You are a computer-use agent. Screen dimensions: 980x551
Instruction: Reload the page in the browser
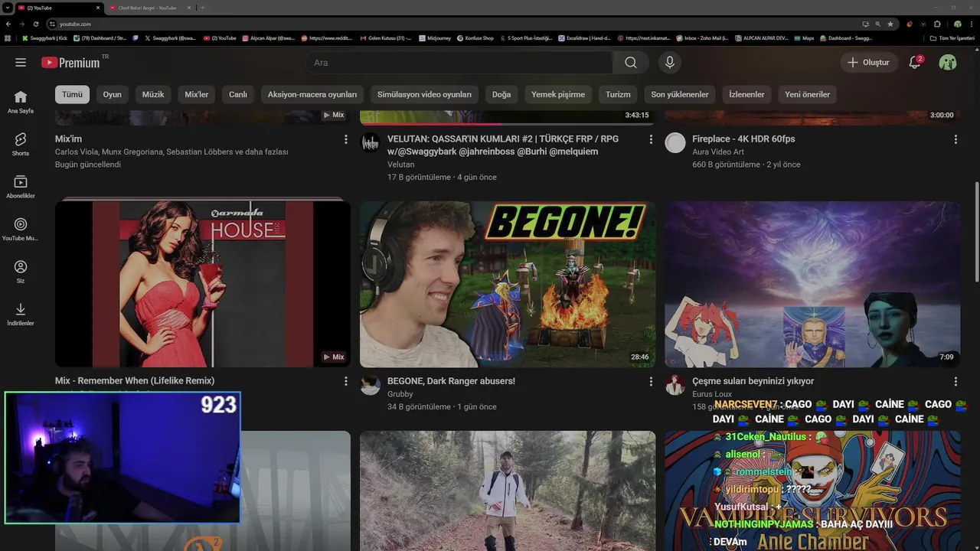point(35,24)
